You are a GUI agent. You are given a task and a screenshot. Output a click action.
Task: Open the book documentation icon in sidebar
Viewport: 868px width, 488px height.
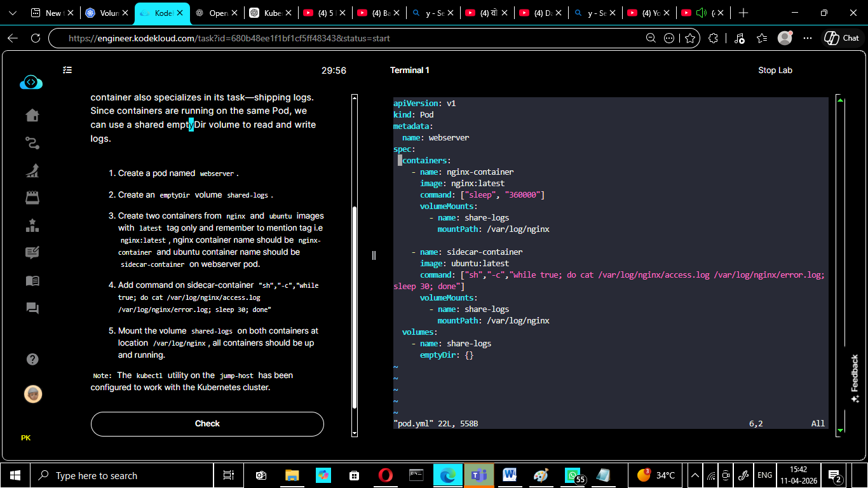tap(32, 281)
